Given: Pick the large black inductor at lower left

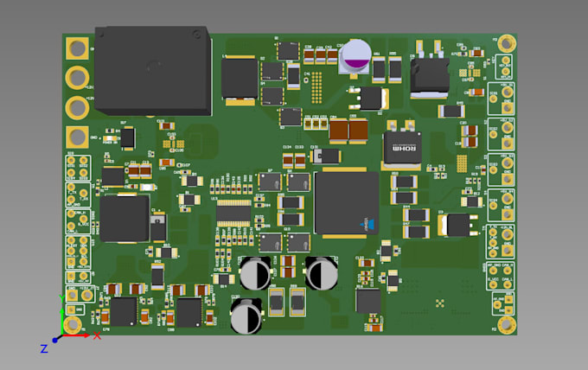Looking at the screenshot, I should 125,218.
